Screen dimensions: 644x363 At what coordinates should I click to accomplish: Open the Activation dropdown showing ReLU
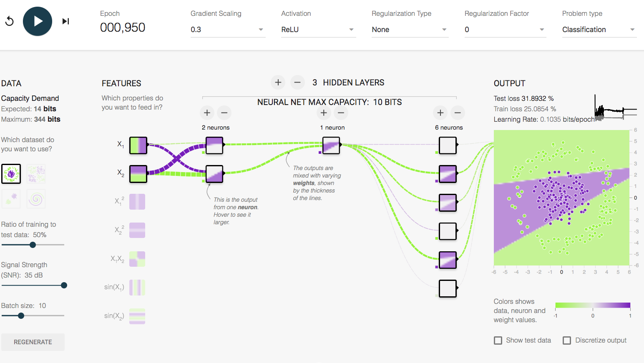pyautogui.click(x=318, y=30)
